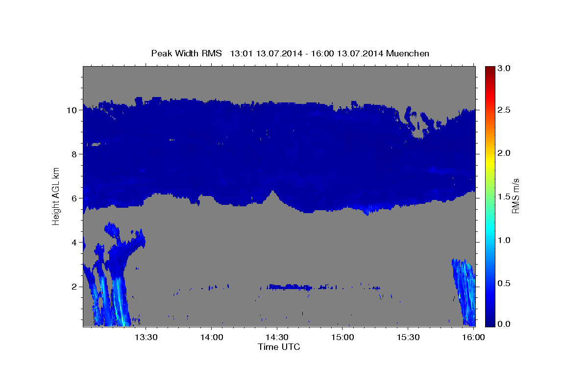Click the "Height AGL km" axis label
This screenshot has width=588, height=392.
coord(56,196)
